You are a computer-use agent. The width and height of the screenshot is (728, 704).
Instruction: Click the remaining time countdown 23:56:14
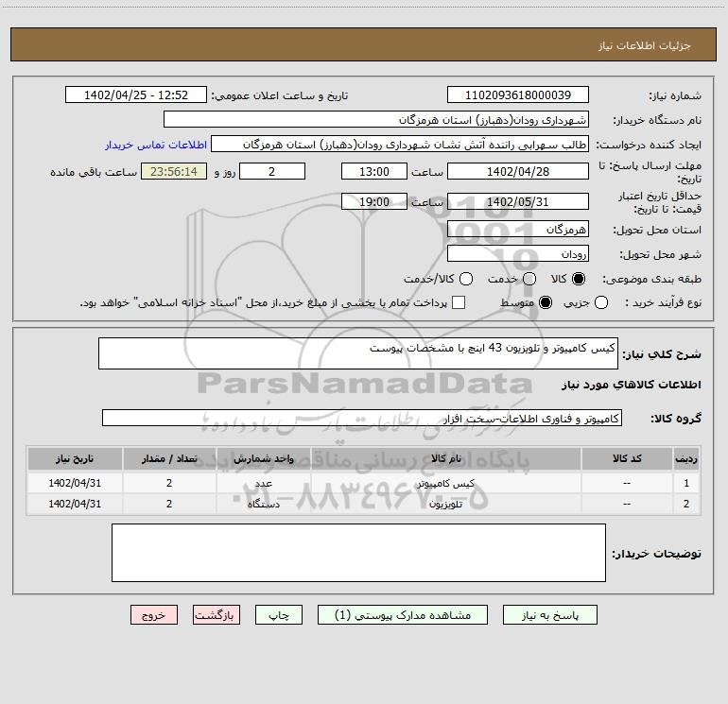click(x=174, y=171)
